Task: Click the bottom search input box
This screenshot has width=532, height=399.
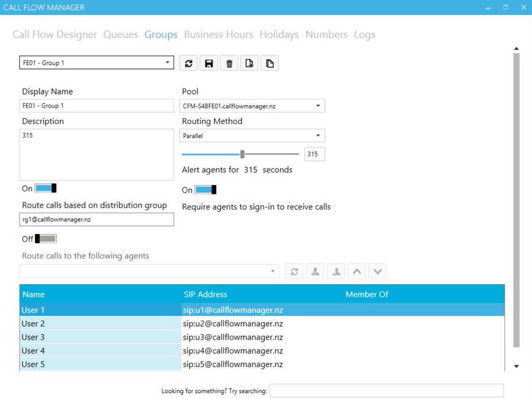Action: tap(387, 391)
